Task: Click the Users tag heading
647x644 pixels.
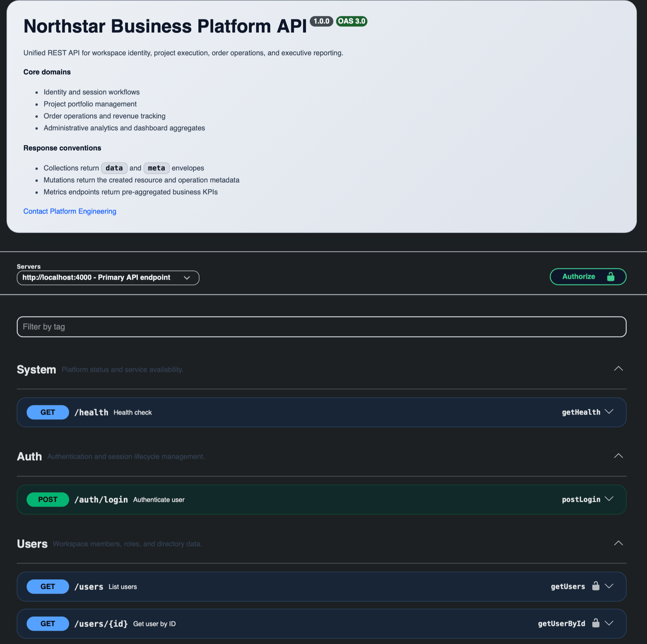Action: pyautogui.click(x=32, y=544)
